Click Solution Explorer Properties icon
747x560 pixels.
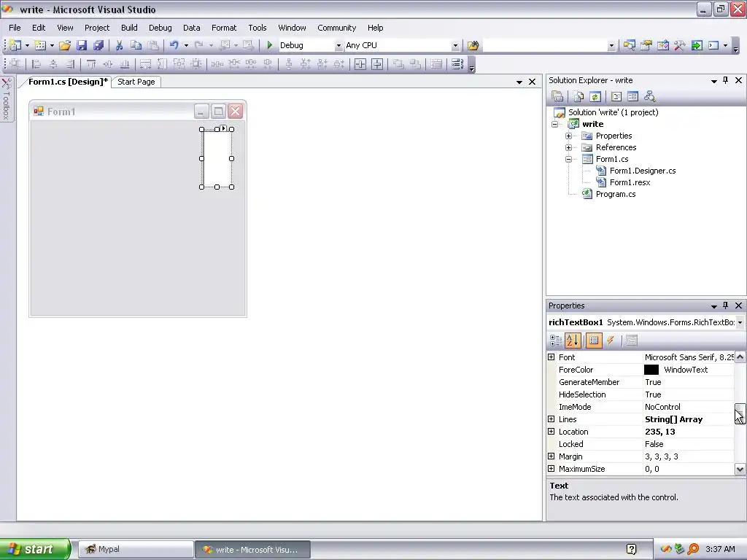coord(557,97)
